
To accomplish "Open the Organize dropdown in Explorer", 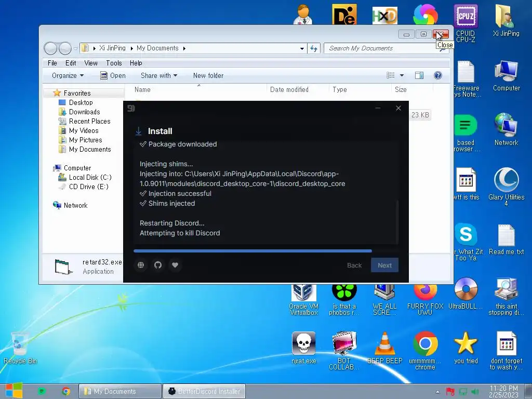I will pos(68,76).
